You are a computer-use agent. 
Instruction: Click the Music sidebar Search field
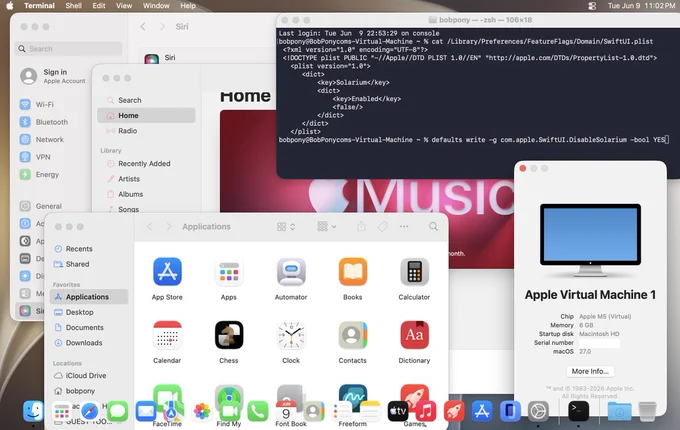[146, 100]
